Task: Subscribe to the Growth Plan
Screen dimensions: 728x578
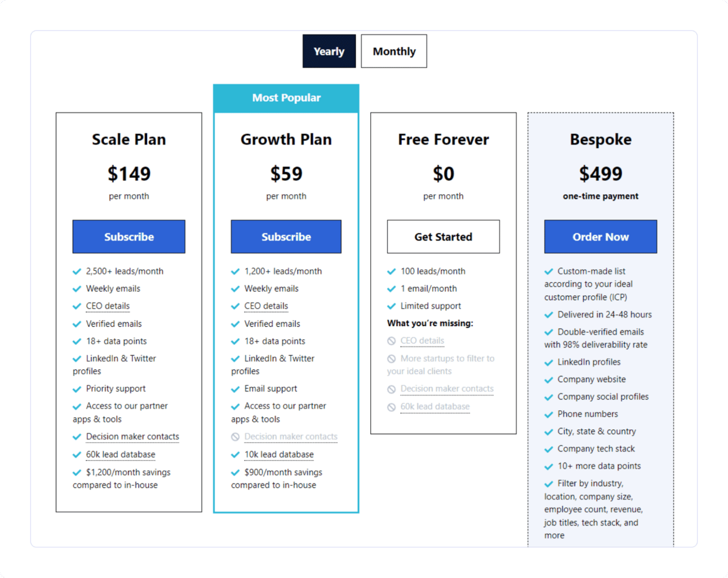Action: (286, 237)
